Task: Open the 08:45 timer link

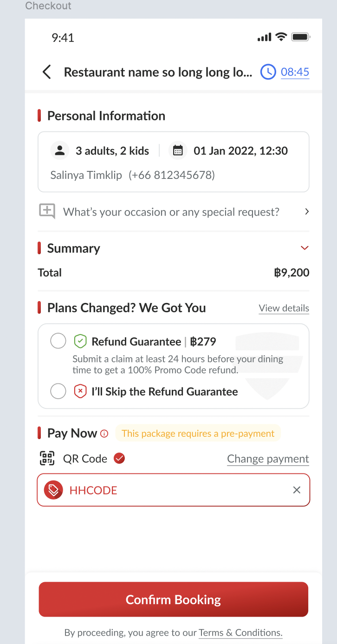Action: pyautogui.click(x=295, y=72)
